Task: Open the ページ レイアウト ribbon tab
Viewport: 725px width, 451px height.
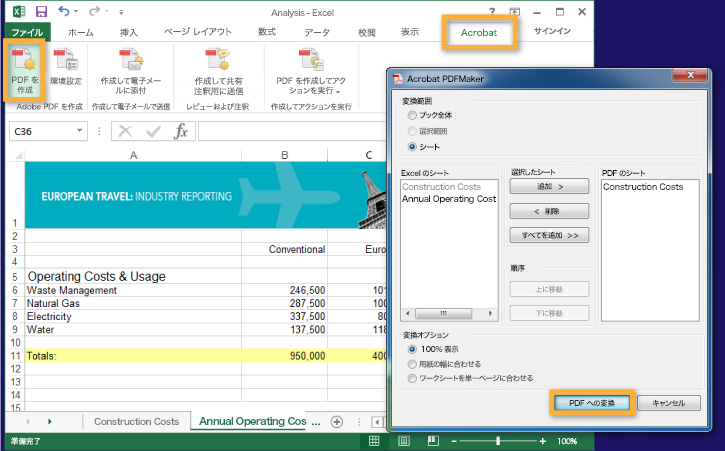Action: pos(197,32)
